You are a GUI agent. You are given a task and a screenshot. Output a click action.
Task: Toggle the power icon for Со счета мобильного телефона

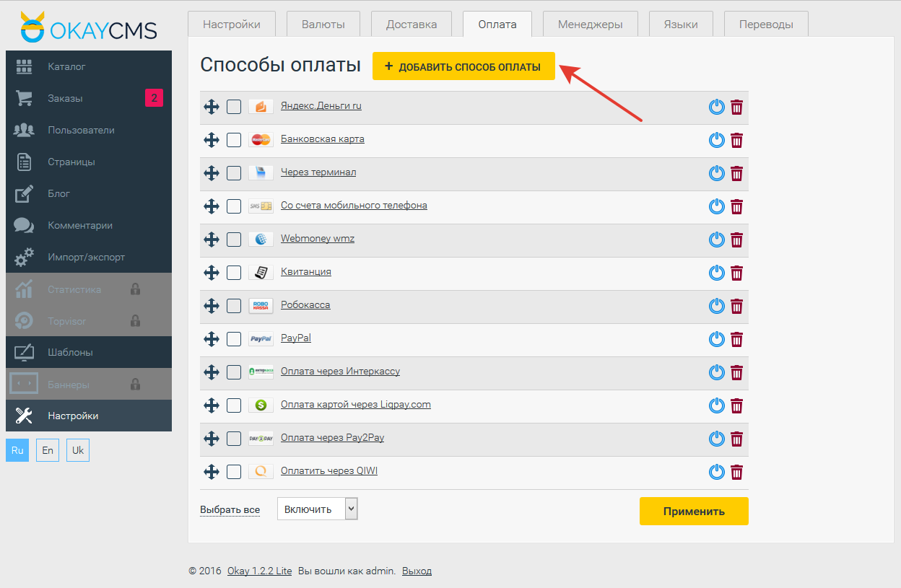click(x=716, y=207)
